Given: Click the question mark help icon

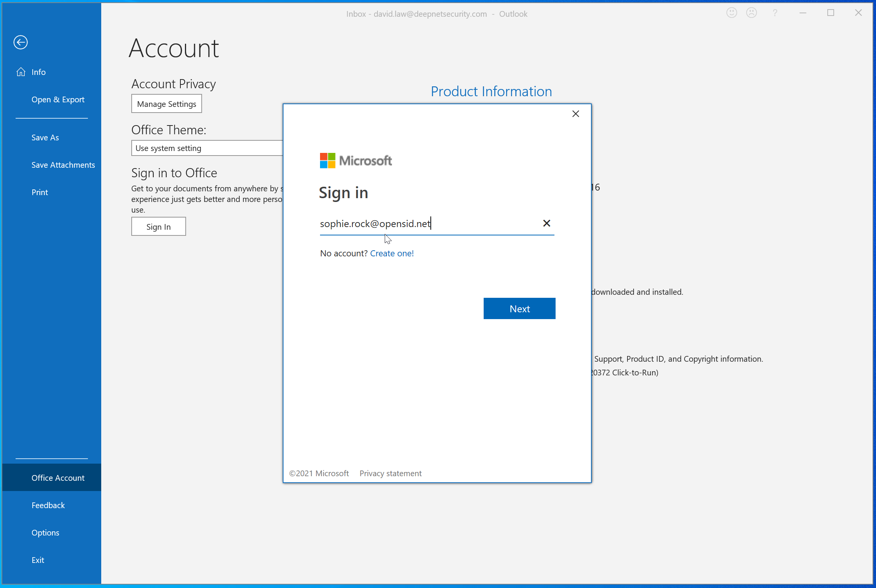Looking at the screenshot, I should (x=775, y=13).
